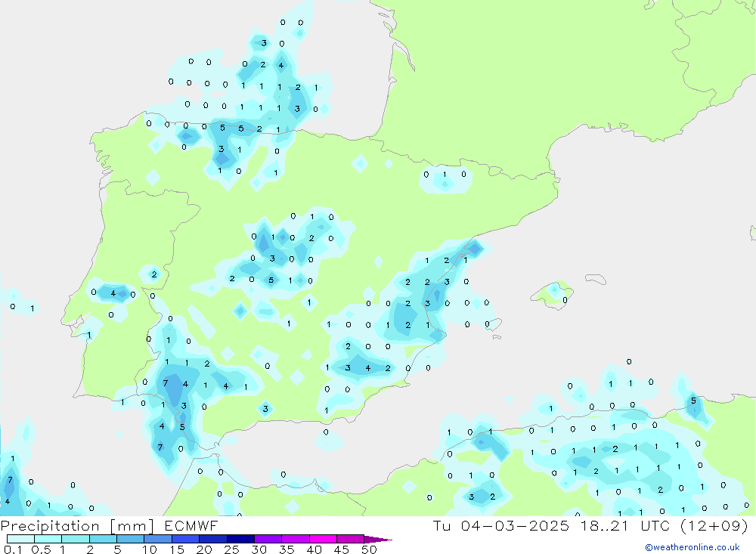756x554 pixels.
Task: Click the 25–30 mm dark navy legend box
Action: point(240,539)
